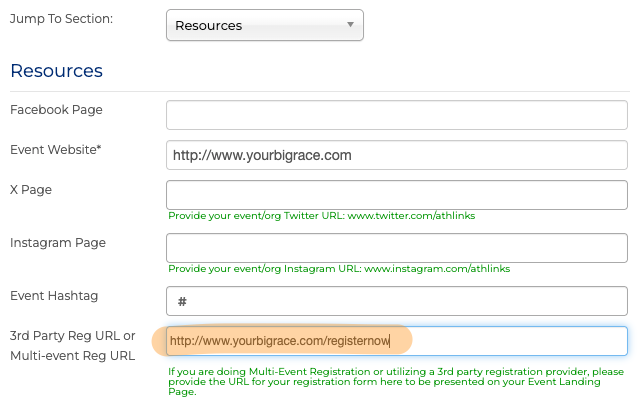Click the Instagram Page text field
The image size is (639, 415).
pyautogui.click(x=396, y=247)
